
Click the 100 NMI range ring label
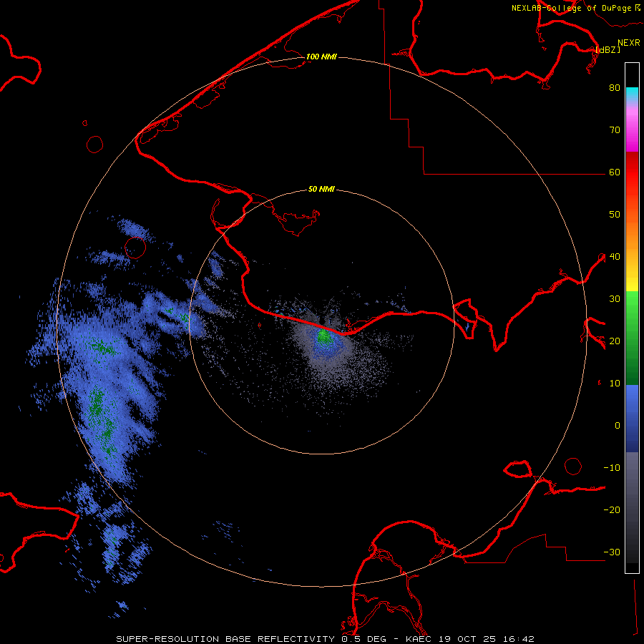321,57
